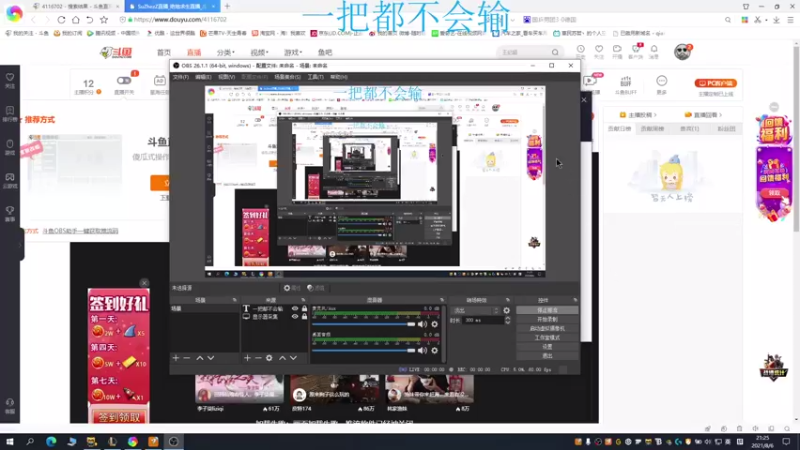Remove the selected source with minus icon
800x450 pixels.
[x=258, y=358]
